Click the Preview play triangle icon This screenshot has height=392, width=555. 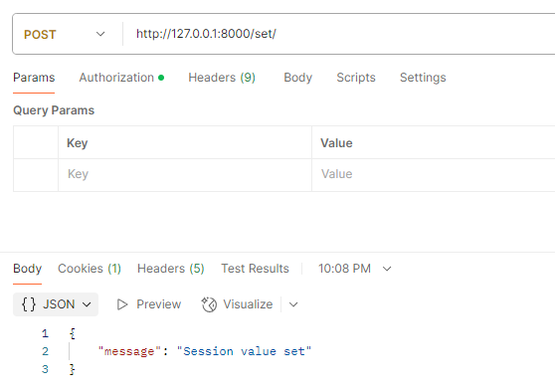click(x=122, y=304)
